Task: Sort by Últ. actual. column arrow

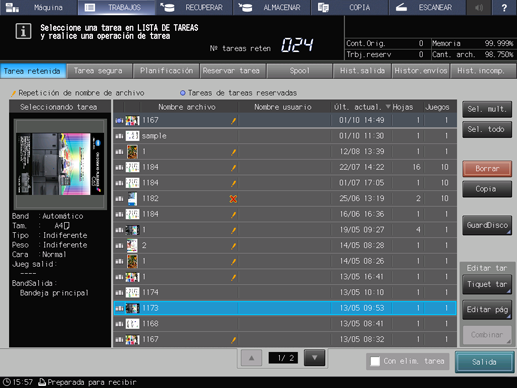Action: click(x=388, y=107)
